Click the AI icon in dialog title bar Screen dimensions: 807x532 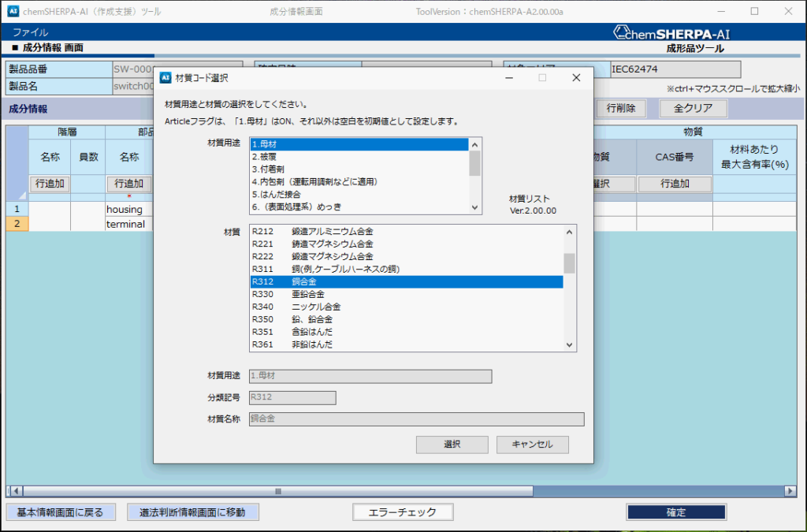point(165,78)
